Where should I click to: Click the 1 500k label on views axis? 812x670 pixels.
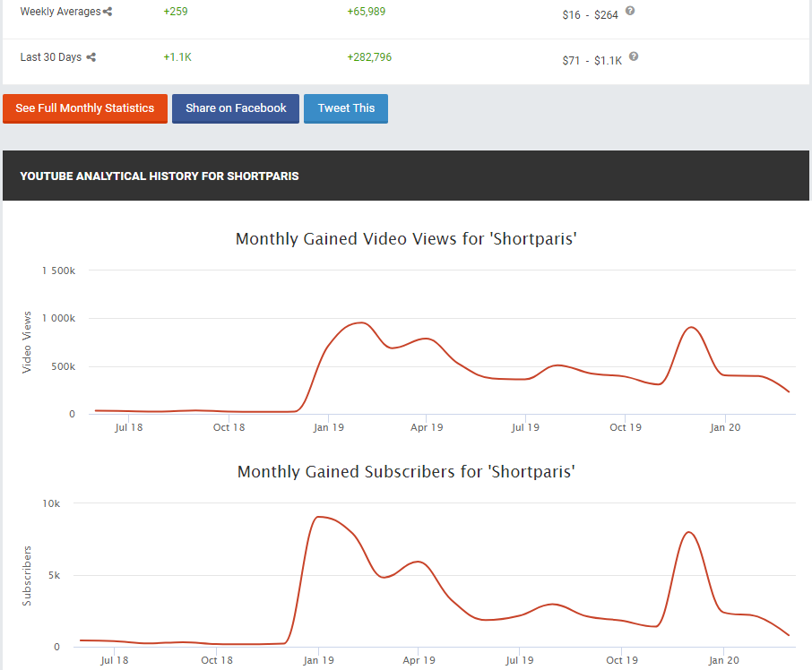click(58, 271)
